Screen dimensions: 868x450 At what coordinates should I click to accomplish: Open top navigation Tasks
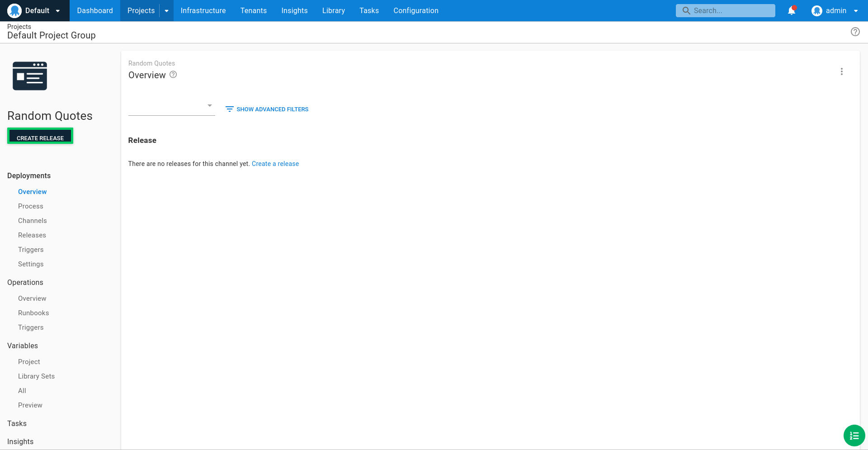click(x=369, y=10)
